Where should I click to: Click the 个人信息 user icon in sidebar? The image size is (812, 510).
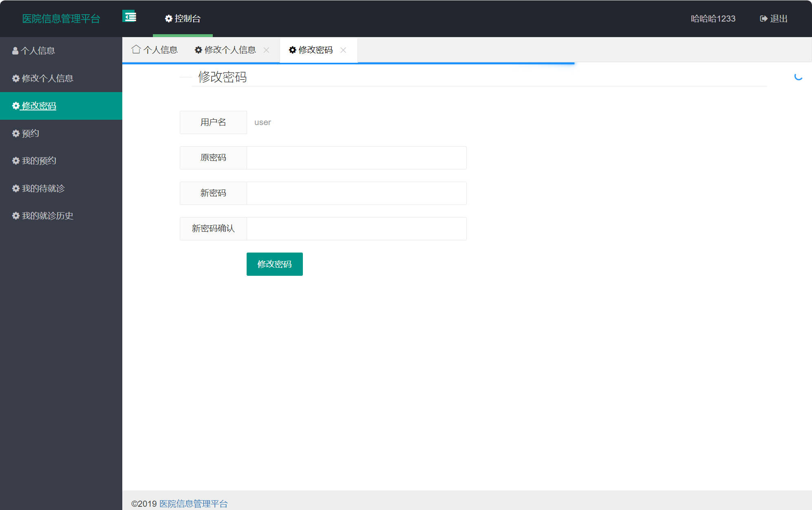coord(15,50)
